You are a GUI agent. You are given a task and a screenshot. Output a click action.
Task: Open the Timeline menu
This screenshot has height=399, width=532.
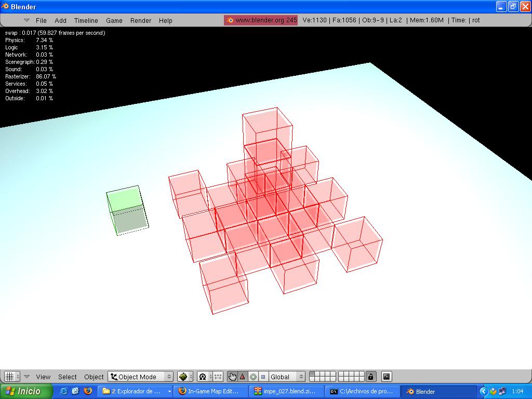pyautogui.click(x=86, y=20)
